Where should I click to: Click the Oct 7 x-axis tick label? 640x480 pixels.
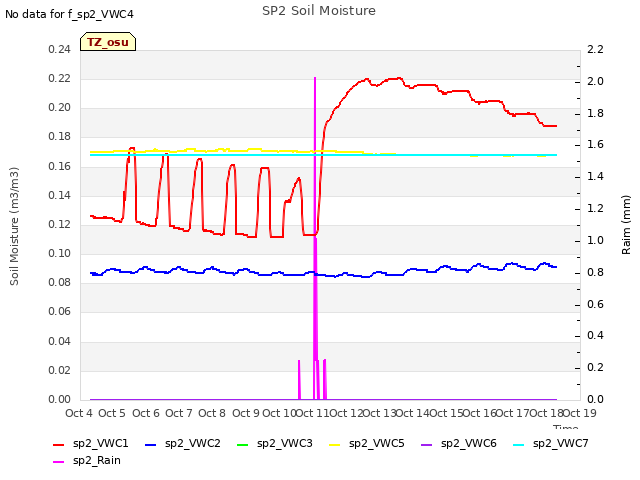click(x=179, y=413)
